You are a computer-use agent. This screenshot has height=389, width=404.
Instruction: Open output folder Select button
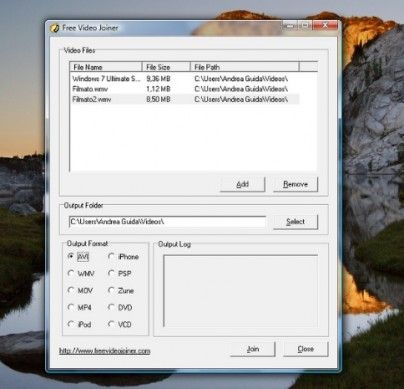tap(295, 222)
